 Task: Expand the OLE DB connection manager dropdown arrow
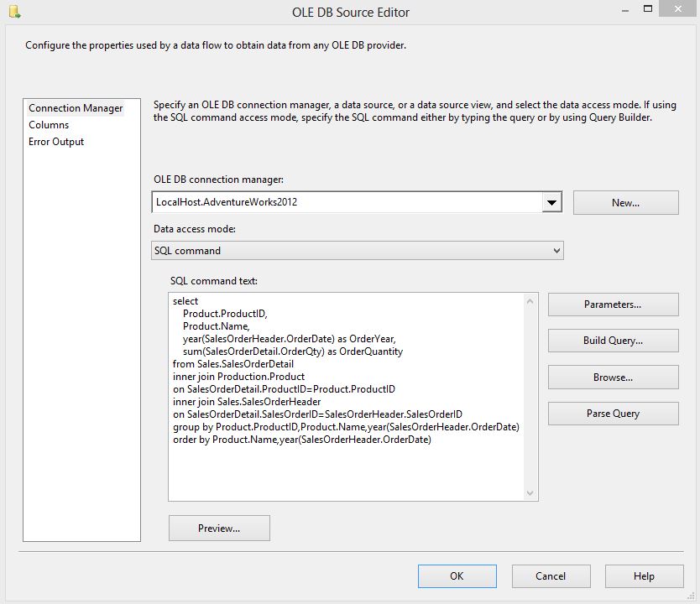551,202
